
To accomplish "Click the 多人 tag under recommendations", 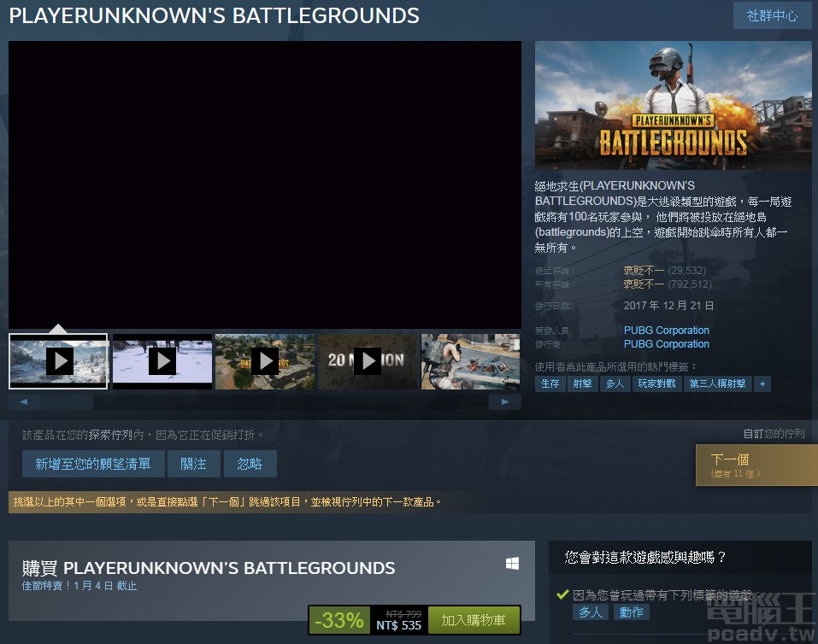I will pyautogui.click(x=590, y=612).
